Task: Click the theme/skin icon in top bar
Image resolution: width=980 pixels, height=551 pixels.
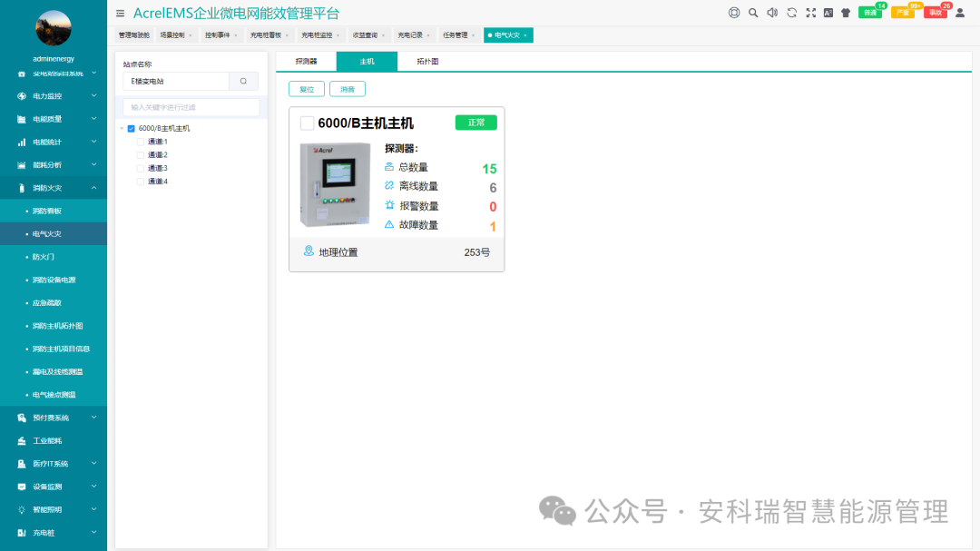Action: coord(846,13)
